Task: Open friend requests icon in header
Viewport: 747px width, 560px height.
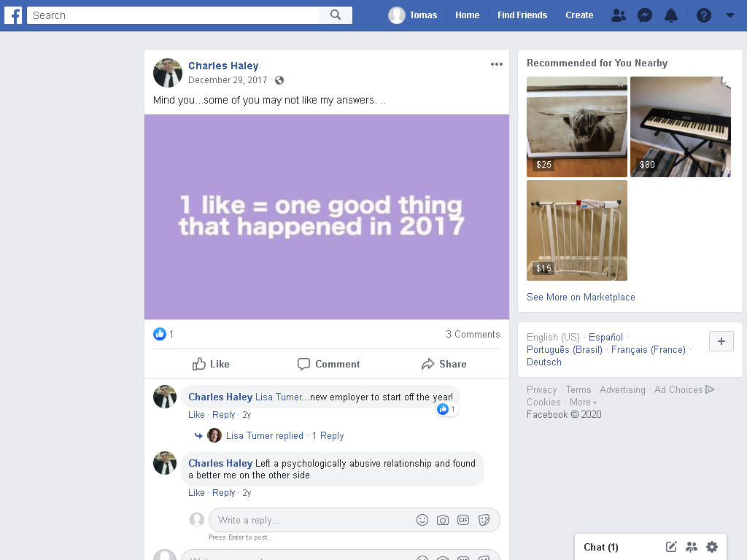Action: (x=619, y=15)
